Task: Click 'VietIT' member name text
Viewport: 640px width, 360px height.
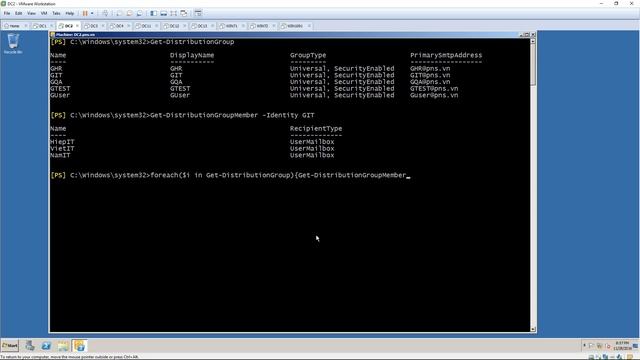Action: (62, 149)
